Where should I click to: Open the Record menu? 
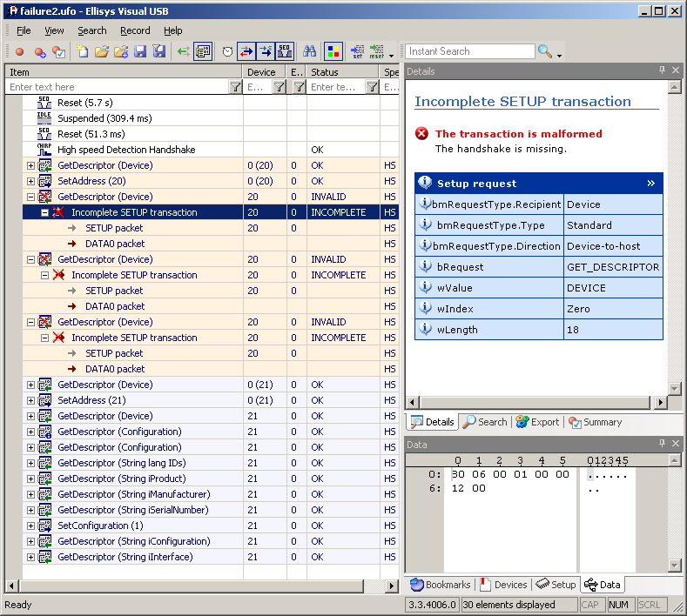[135, 30]
